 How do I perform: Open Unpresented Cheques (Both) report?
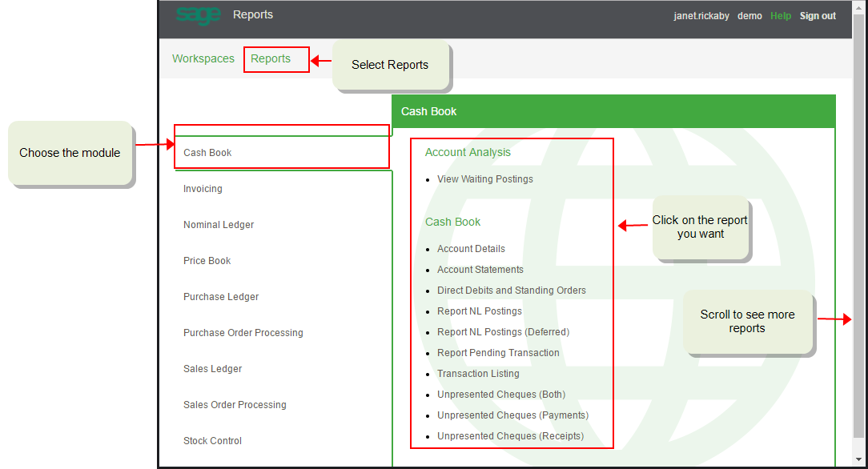[501, 395]
